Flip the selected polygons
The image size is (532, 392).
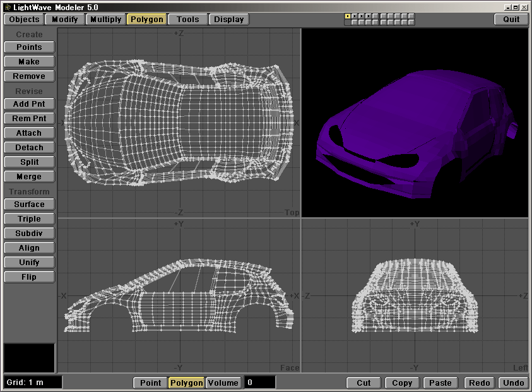pos(29,276)
